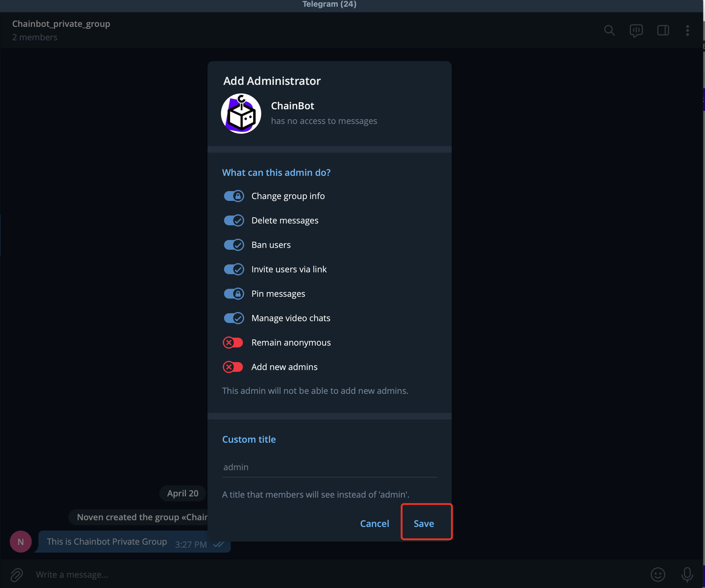The width and height of the screenshot is (705, 588).
Task: Click the search icon in chat header
Action: (609, 31)
